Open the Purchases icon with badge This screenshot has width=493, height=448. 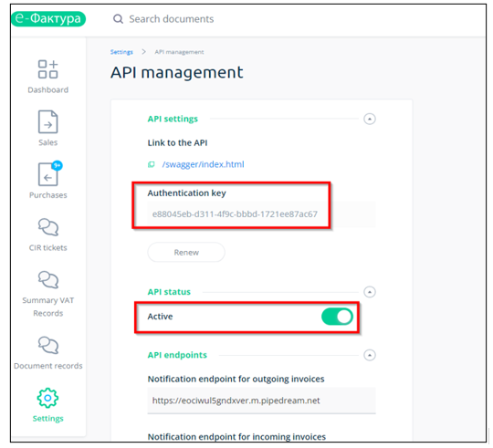pyautogui.click(x=48, y=174)
